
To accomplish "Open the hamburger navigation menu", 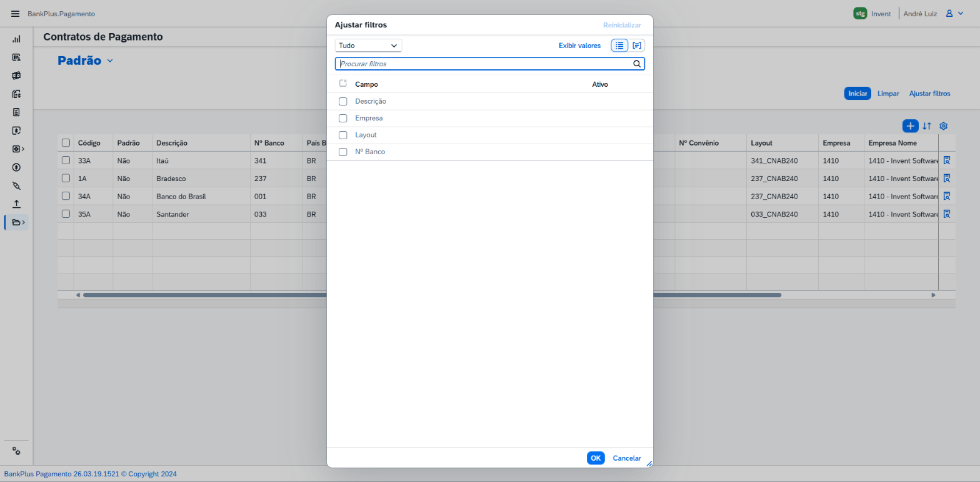I will tap(16, 14).
